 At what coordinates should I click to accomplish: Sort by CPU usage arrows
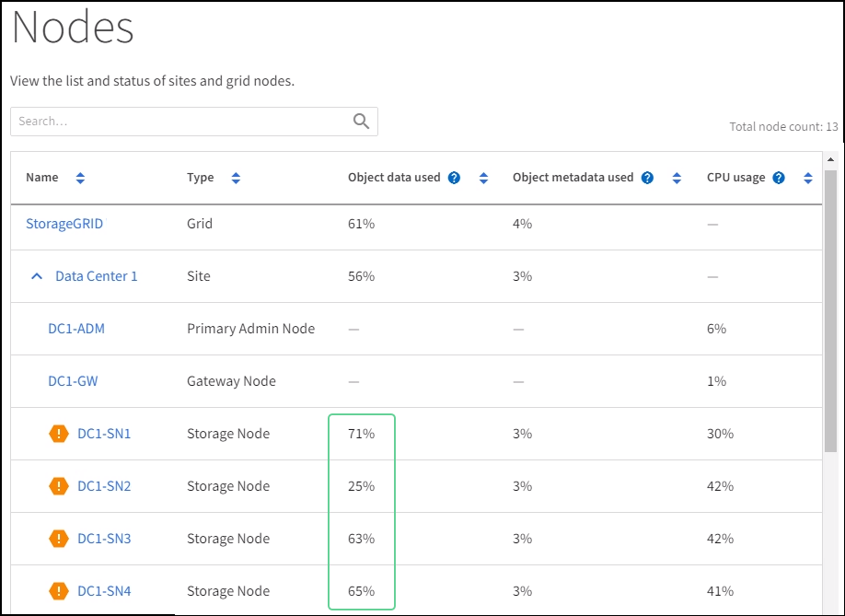(x=808, y=178)
